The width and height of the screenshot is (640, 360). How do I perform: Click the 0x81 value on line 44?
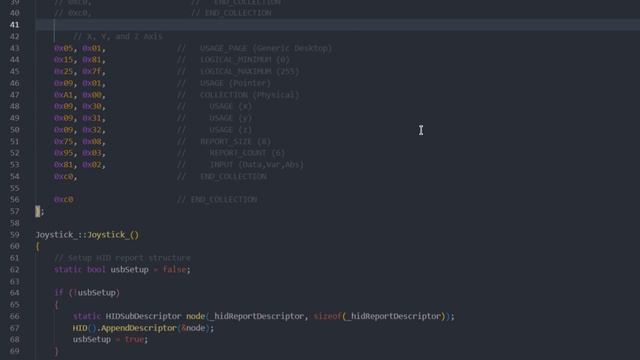(x=91, y=60)
